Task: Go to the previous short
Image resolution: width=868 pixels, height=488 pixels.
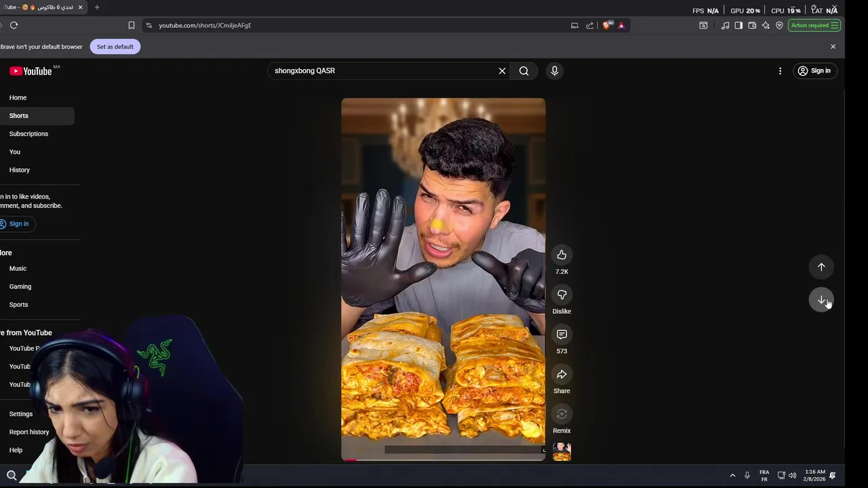Action: click(821, 267)
